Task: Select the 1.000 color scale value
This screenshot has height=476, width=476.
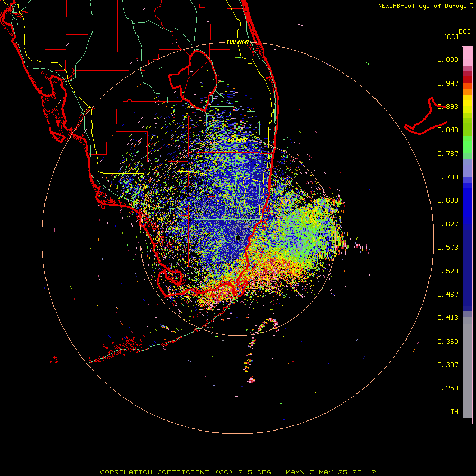Action: tap(448, 59)
